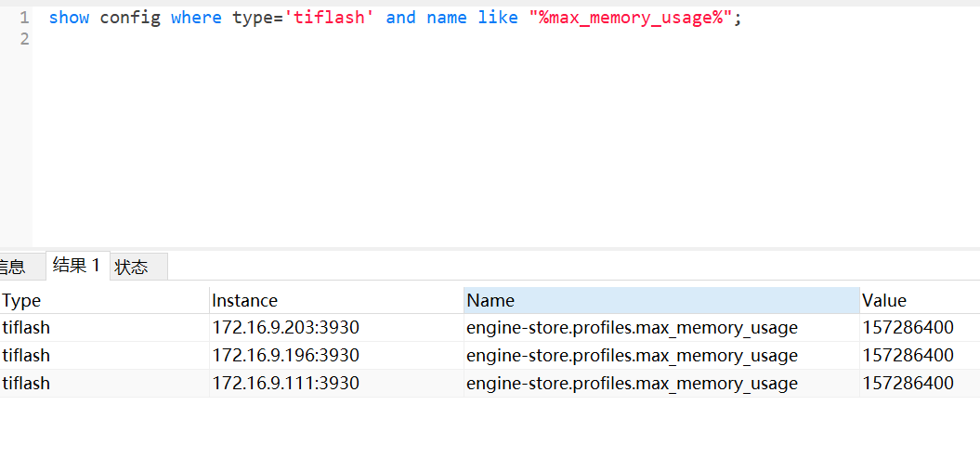
Task: Select Name cell in the 172.16.9.111 row
Action: [632, 384]
